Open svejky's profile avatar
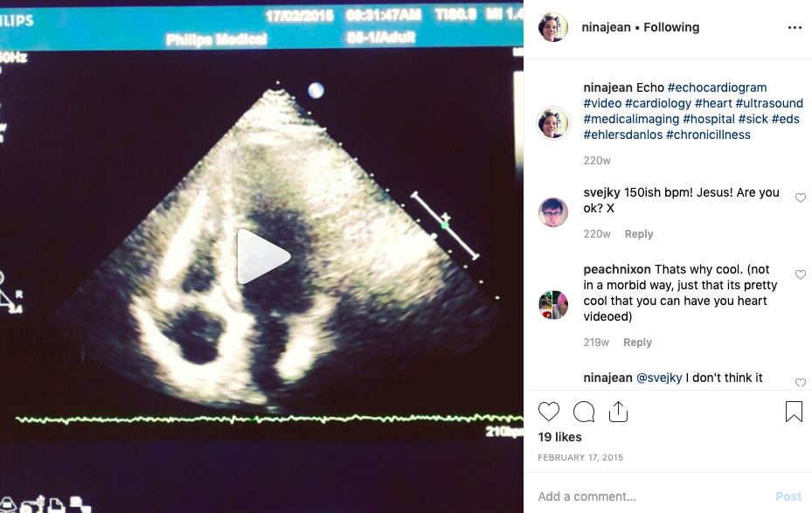 point(553,212)
